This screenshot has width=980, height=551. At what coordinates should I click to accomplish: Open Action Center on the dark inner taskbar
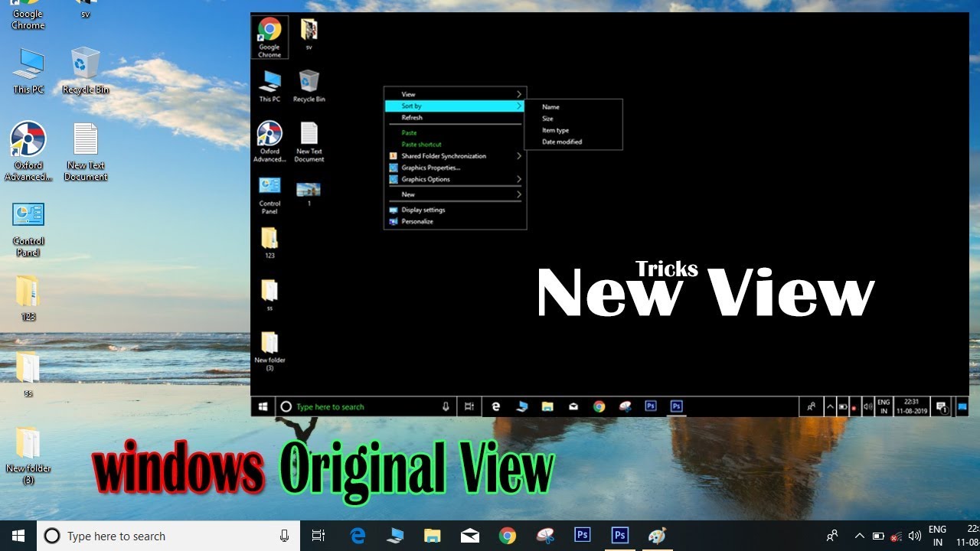(x=942, y=407)
